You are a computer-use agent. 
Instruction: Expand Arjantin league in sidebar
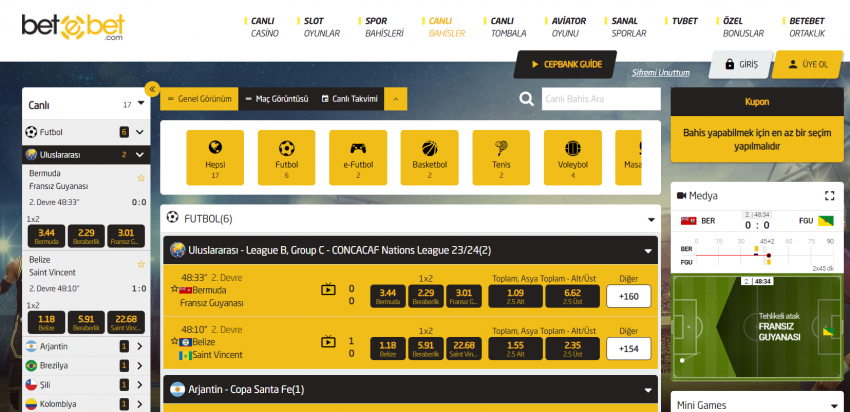tap(140, 346)
